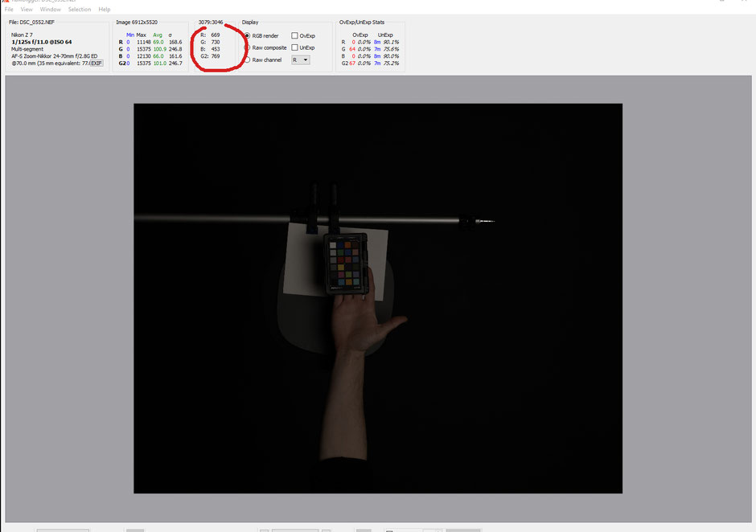Click G channel average 100.9
This screenshot has height=532, width=756.
(159, 49)
